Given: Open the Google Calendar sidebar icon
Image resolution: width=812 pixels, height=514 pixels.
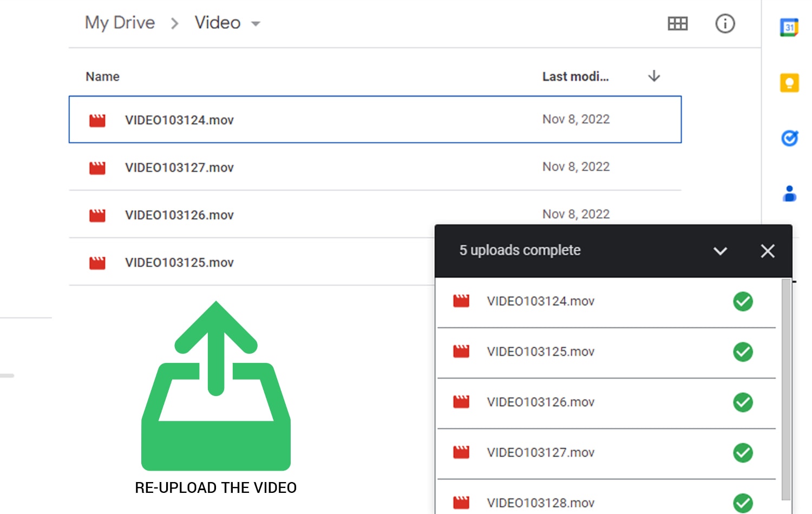Looking at the screenshot, I should click(789, 26).
